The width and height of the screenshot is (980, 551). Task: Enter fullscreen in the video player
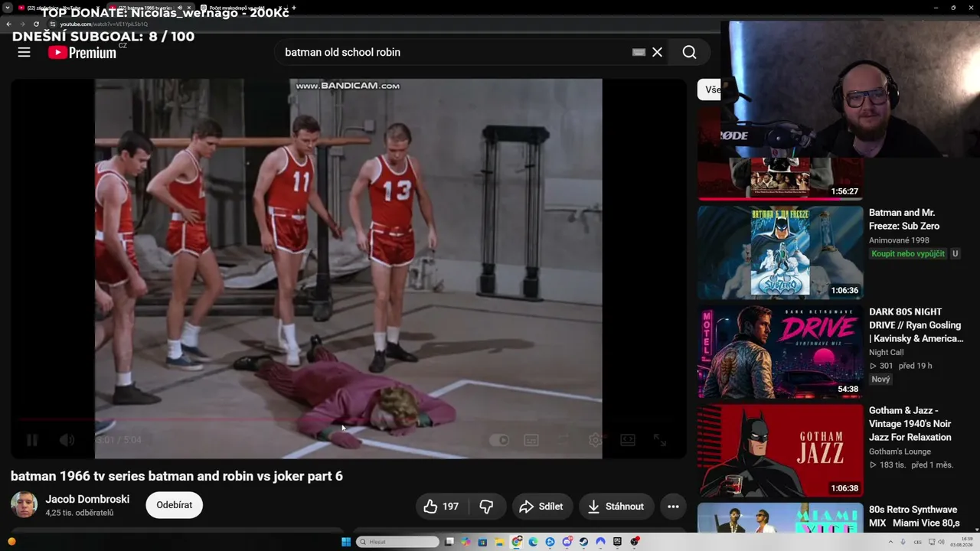pyautogui.click(x=659, y=440)
